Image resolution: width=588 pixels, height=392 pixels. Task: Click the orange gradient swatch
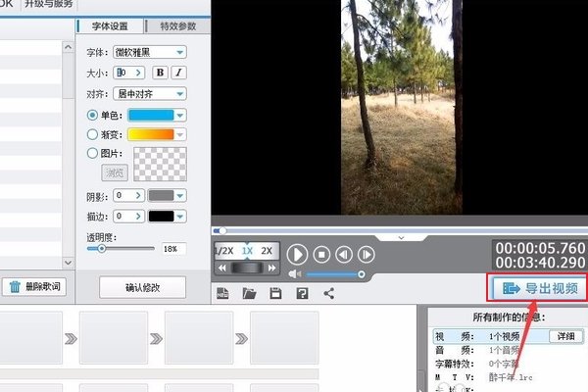coord(151,134)
